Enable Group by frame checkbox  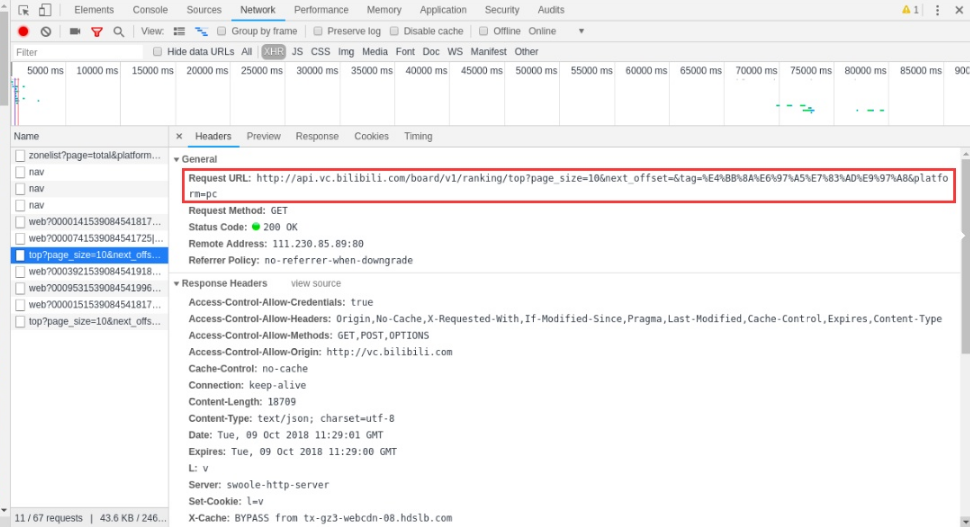[x=221, y=31]
